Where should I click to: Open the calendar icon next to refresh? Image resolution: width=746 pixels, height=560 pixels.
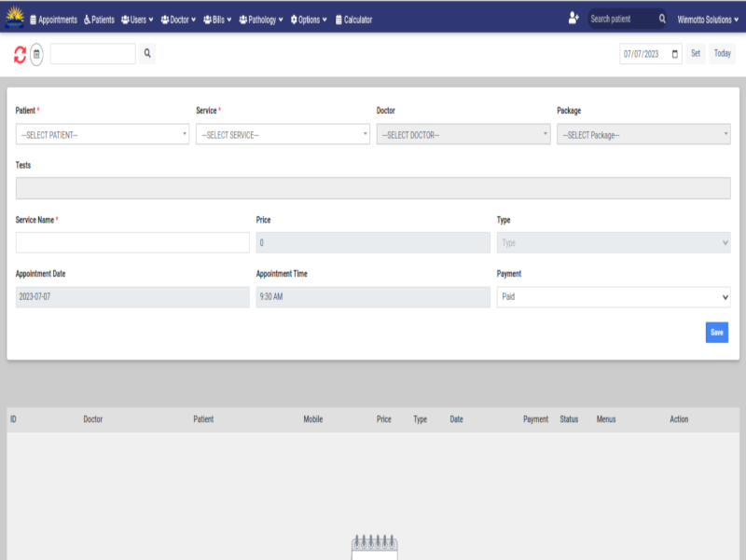pos(36,53)
